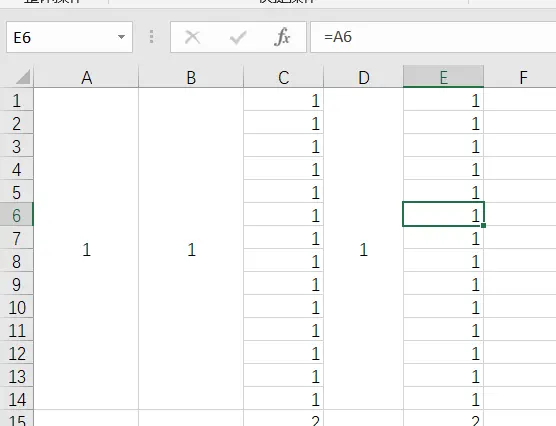Open the Name Box dropdown arrow

(x=121, y=37)
